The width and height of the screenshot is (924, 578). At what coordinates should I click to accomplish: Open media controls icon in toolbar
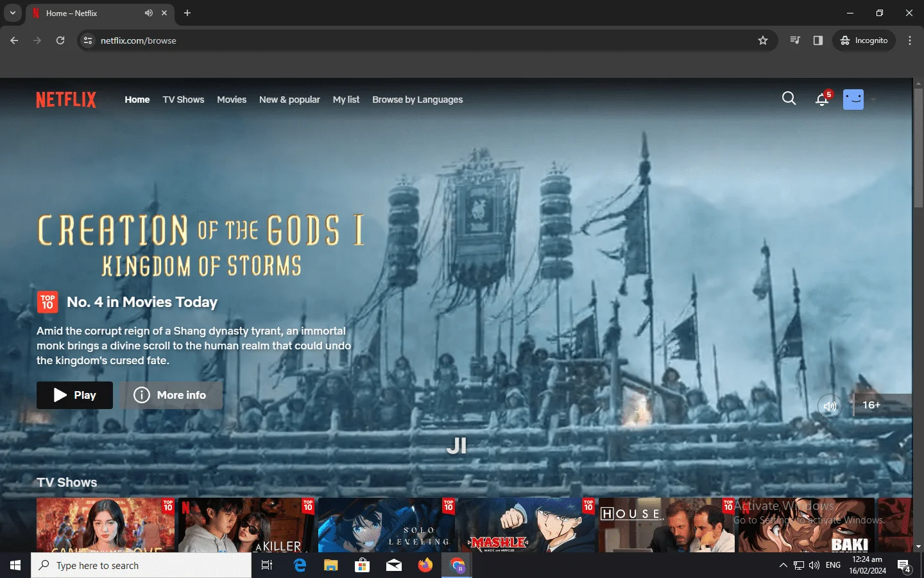pos(795,40)
